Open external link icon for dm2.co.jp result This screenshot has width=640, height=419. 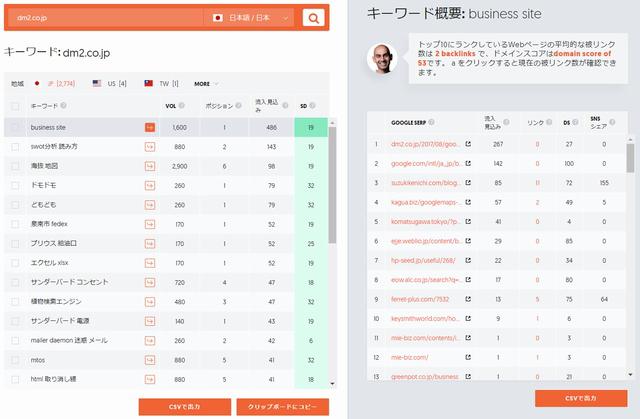[x=468, y=144]
